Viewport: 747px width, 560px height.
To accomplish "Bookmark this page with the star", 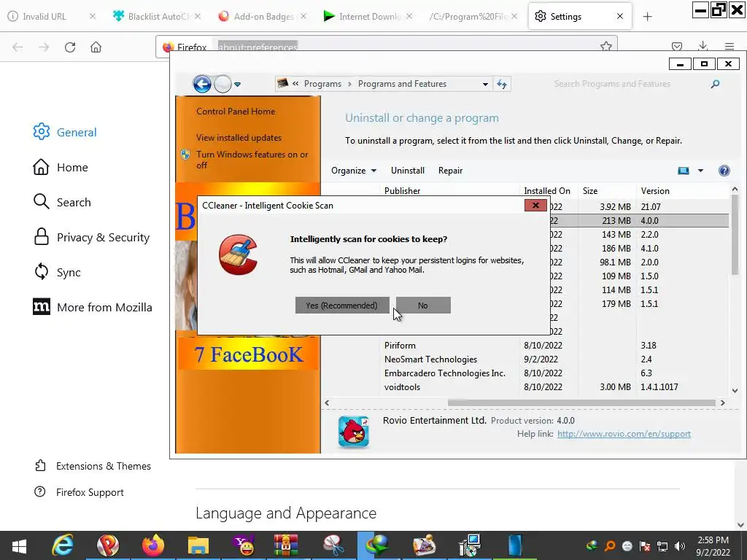I will (606, 46).
